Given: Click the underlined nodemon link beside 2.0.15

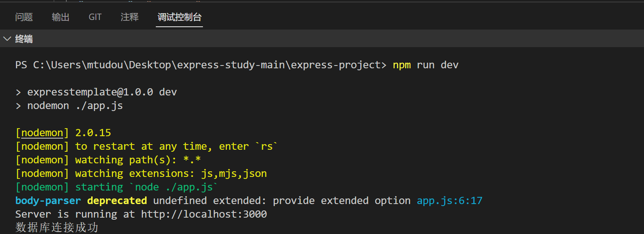Looking at the screenshot, I should 42,133.
